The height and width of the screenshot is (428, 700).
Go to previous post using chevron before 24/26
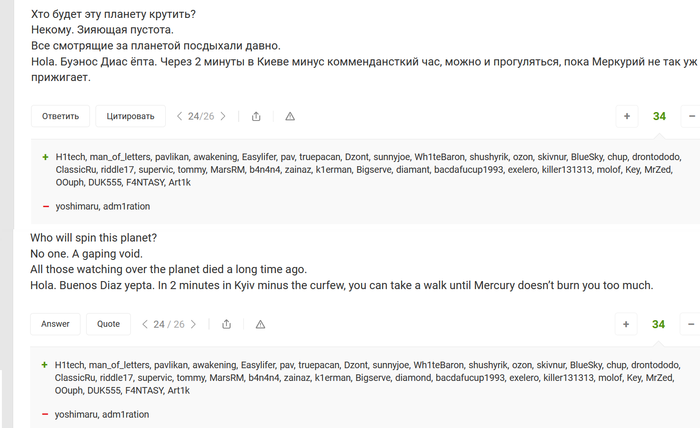[x=179, y=116]
